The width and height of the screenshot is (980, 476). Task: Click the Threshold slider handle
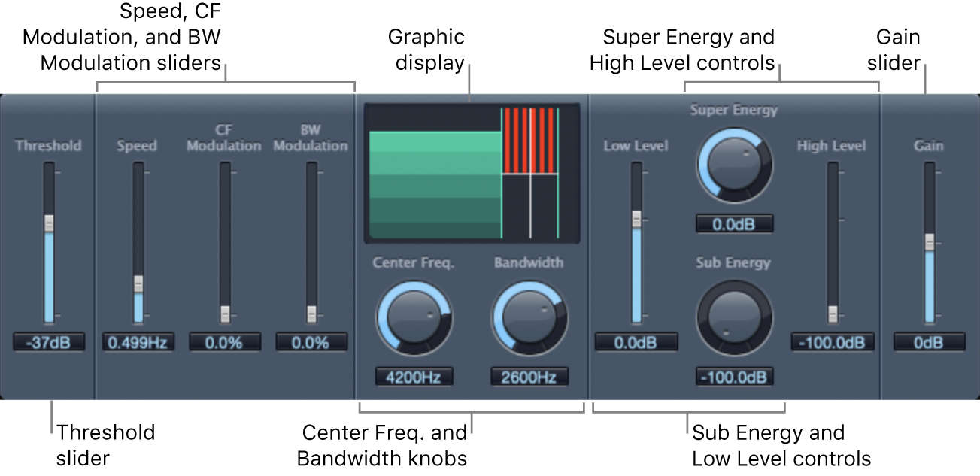(49, 223)
